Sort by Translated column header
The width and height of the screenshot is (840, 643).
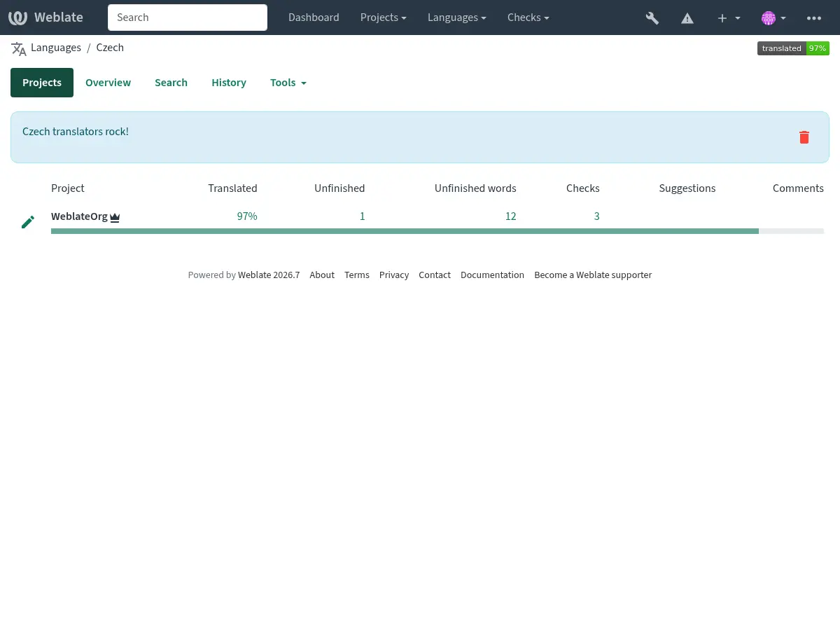[x=232, y=188]
